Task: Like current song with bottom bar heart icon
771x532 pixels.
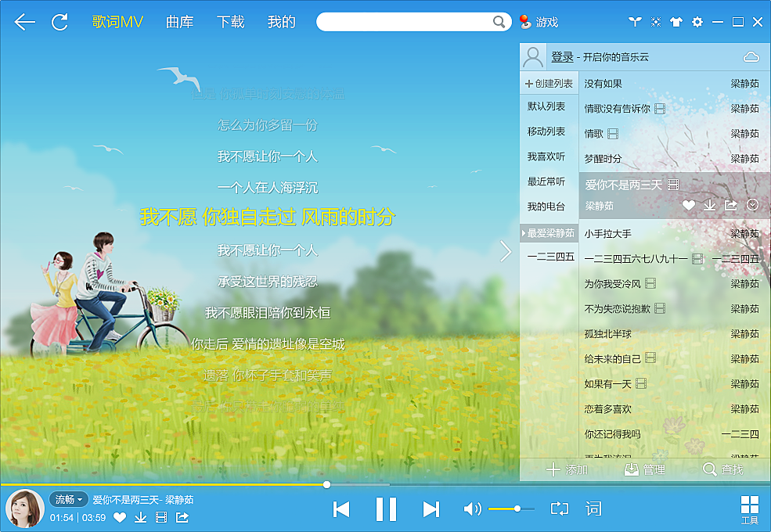Action: [120, 517]
